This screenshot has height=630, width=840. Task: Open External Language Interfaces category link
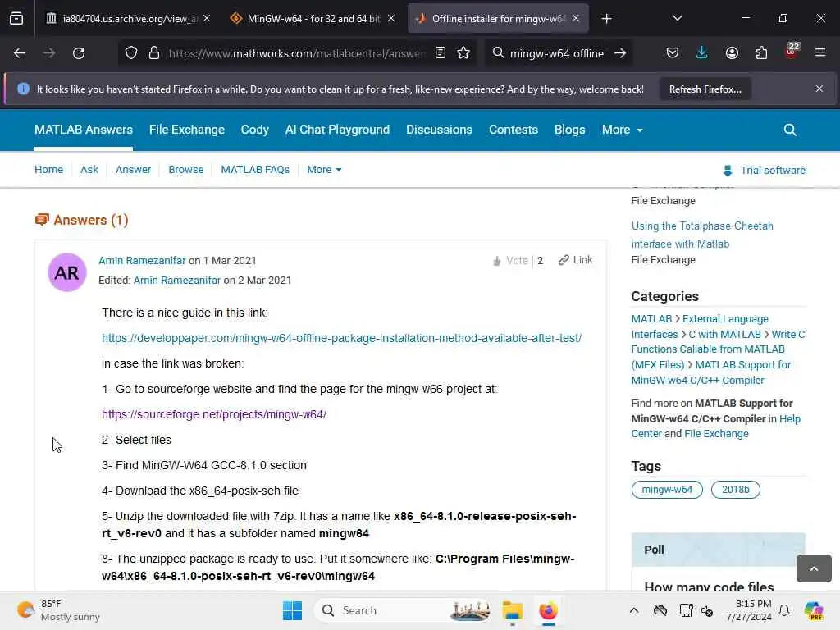click(700, 326)
